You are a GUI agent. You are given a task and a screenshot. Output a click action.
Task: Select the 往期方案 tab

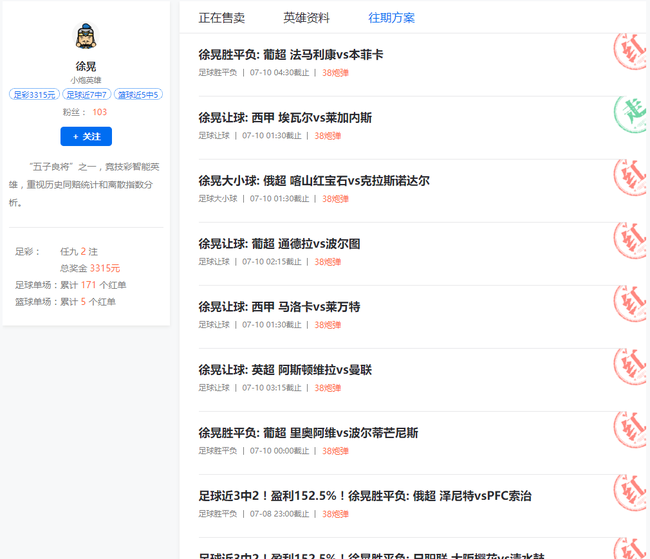click(391, 18)
